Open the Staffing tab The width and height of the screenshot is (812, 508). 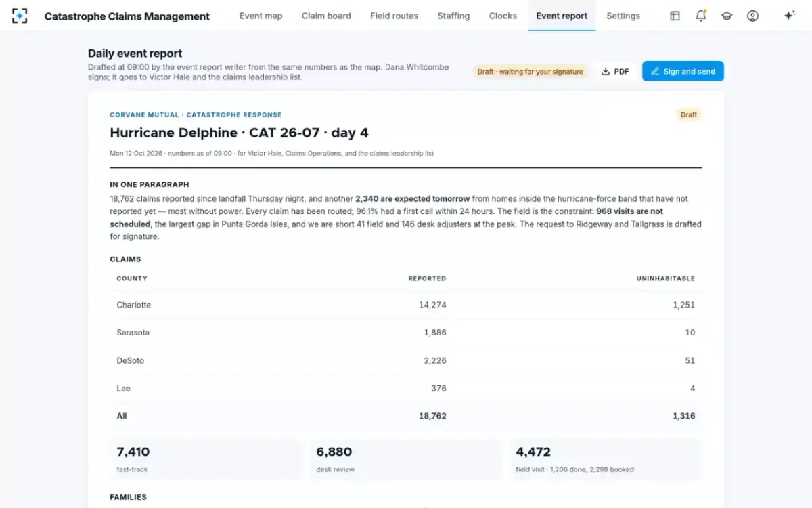tap(453, 16)
